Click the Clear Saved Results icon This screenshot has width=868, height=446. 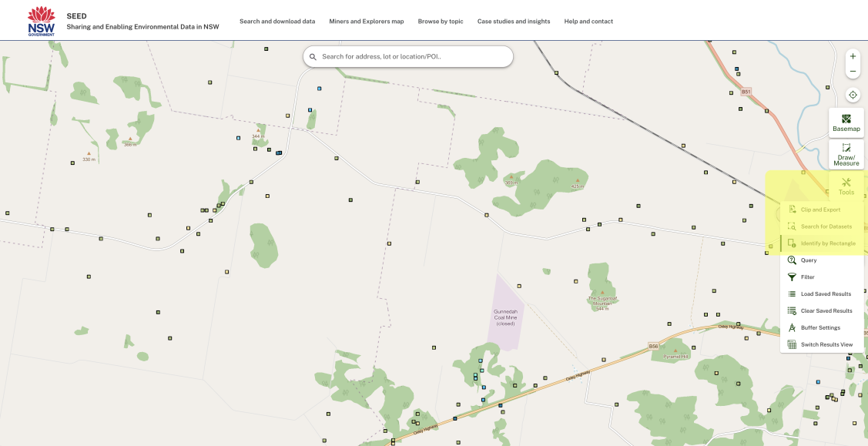(792, 311)
